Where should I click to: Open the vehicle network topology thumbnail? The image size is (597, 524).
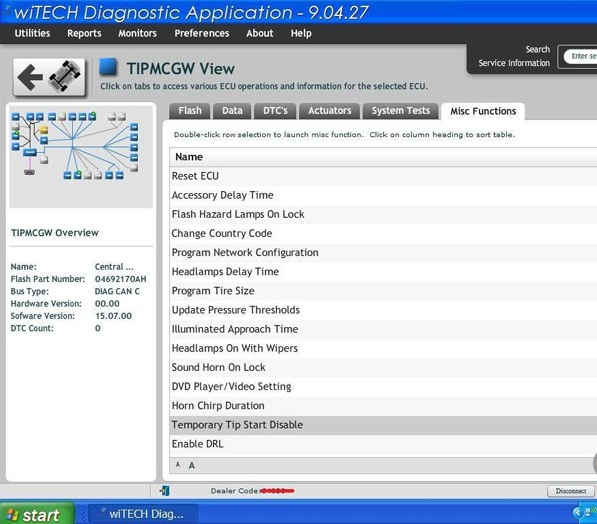pyautogui.click(x=81, y=157)
